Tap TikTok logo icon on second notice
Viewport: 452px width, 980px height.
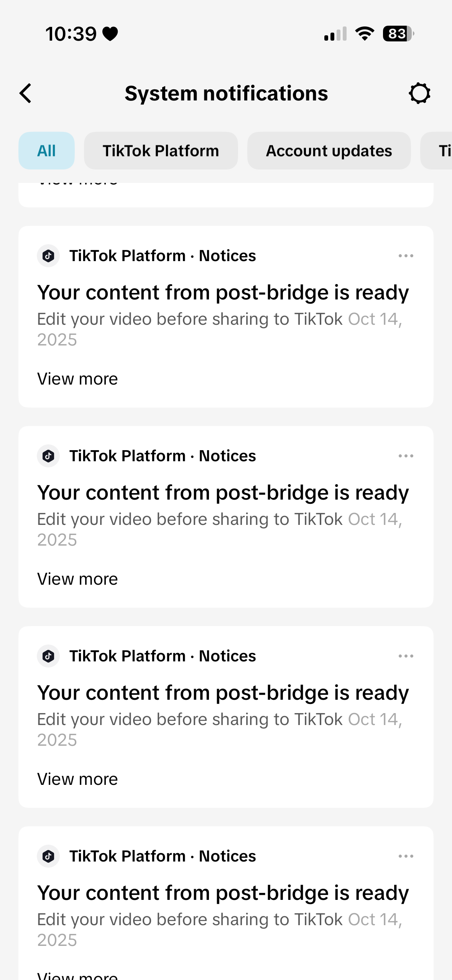click(48, 456)
